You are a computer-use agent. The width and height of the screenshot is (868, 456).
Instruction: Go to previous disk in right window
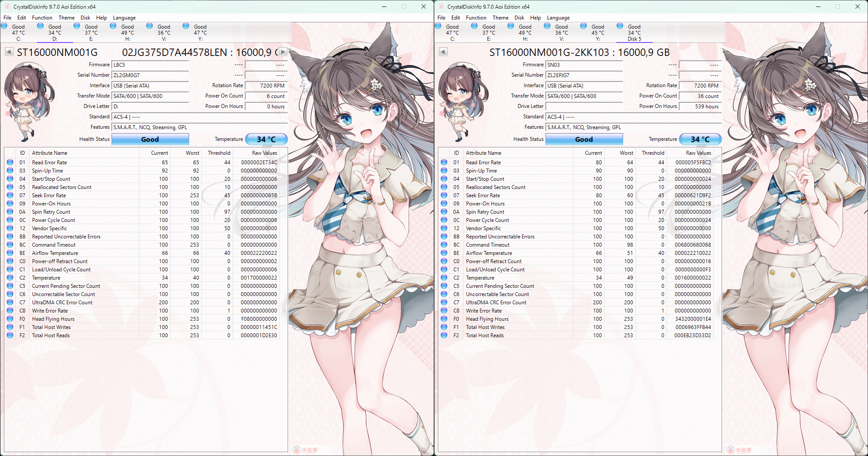coord(443,52)
